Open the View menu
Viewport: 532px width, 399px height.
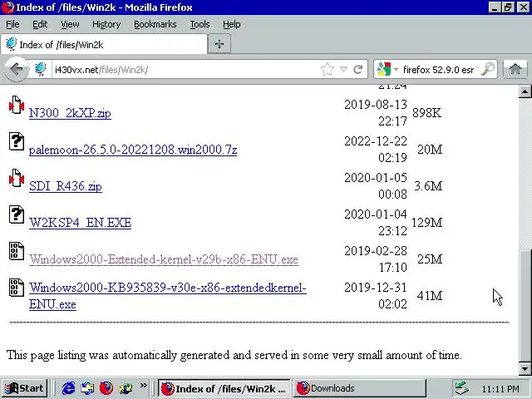tap(70, 24)
